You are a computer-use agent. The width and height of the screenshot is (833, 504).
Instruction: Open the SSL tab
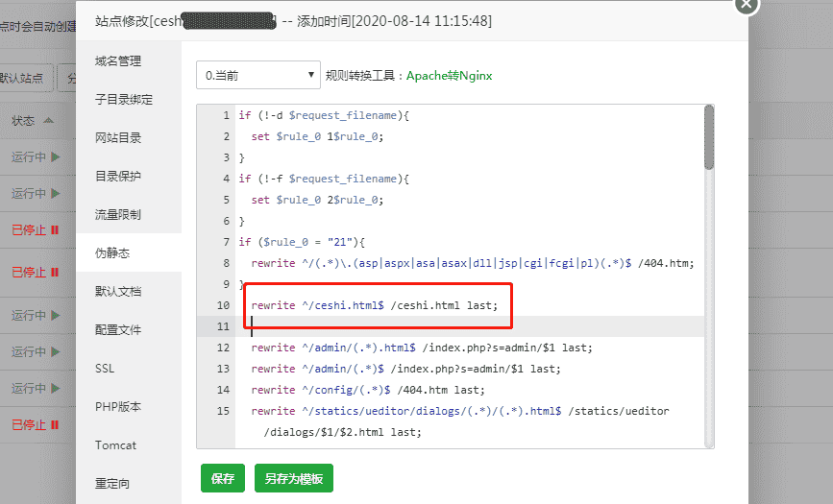tap(105, 368)
